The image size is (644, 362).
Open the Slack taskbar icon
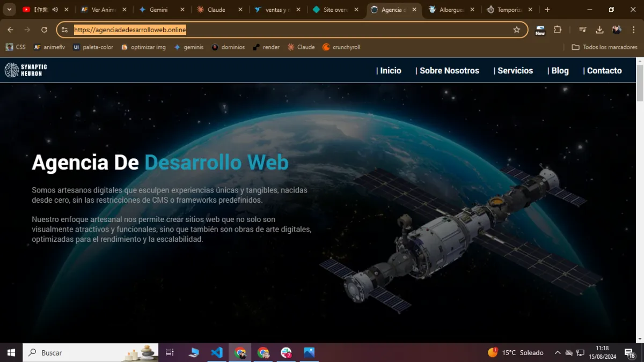click(286, 353)
